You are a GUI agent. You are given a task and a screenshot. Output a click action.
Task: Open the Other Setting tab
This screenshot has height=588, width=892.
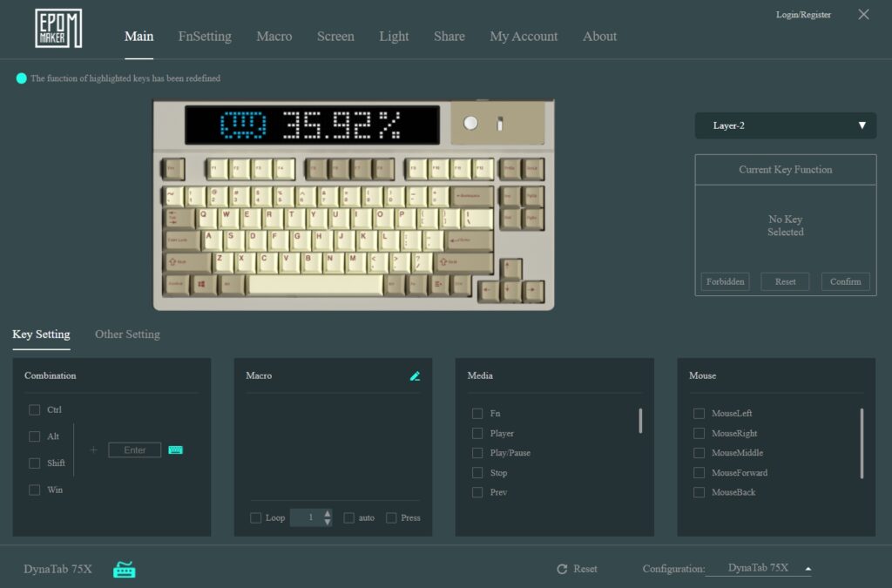tap(127, 335)
